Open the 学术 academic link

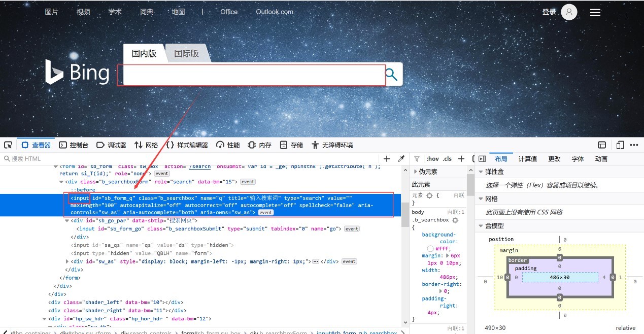pyautogui.click(x=115, y=12)
